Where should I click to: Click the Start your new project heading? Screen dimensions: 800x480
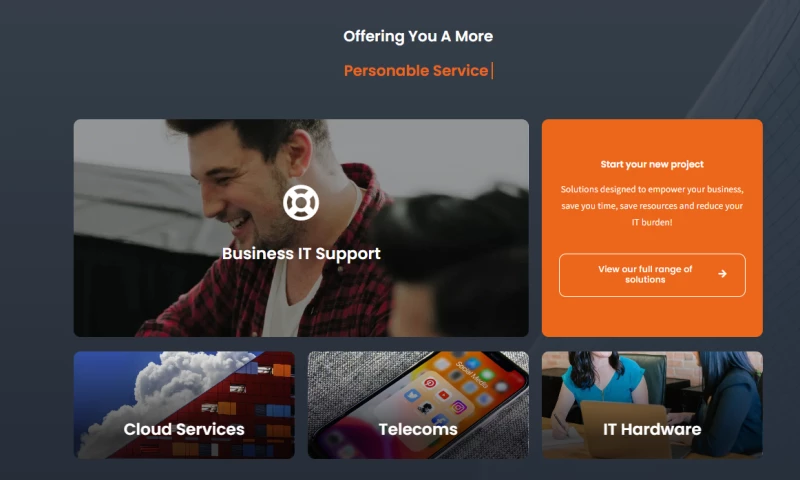point(652,164)
